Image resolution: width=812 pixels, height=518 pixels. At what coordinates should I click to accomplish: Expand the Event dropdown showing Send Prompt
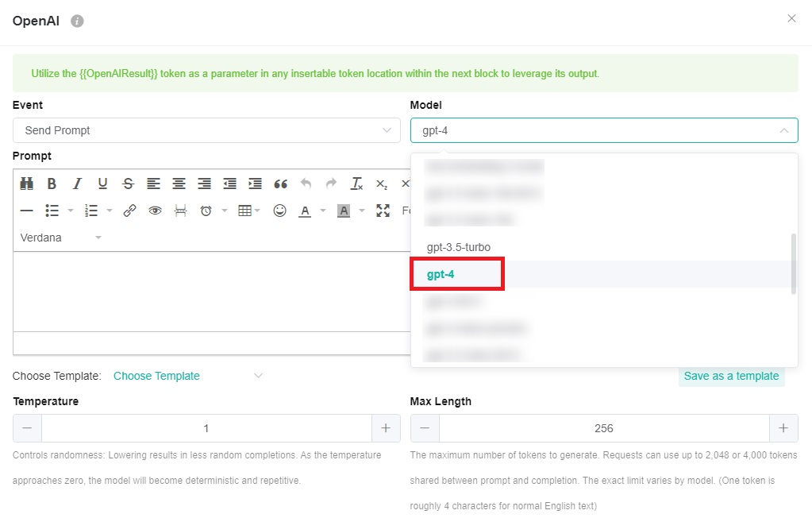(206, 130)
